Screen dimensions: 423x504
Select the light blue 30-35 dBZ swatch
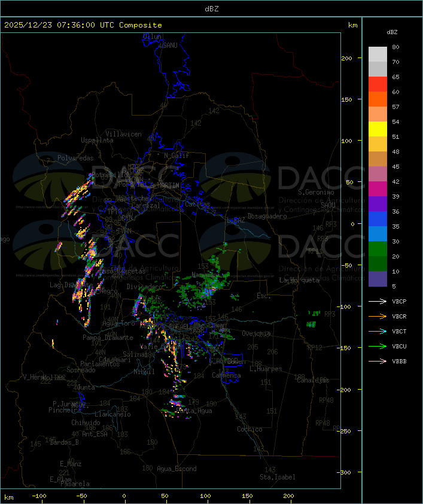coord(378,233)
